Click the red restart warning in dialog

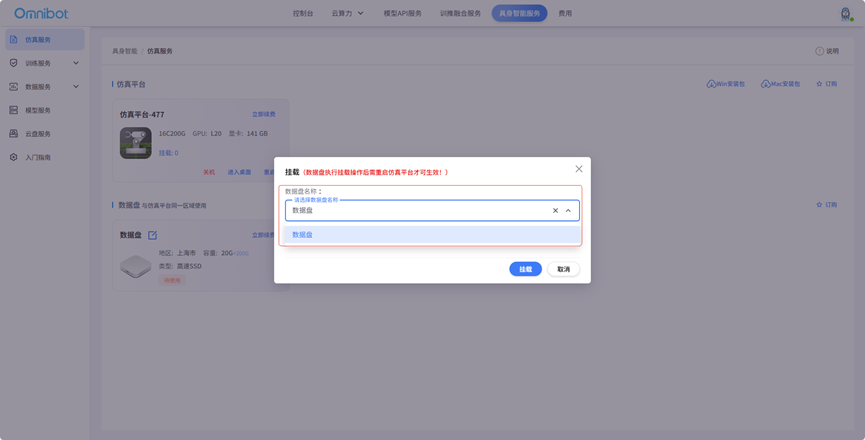[376, 172]
